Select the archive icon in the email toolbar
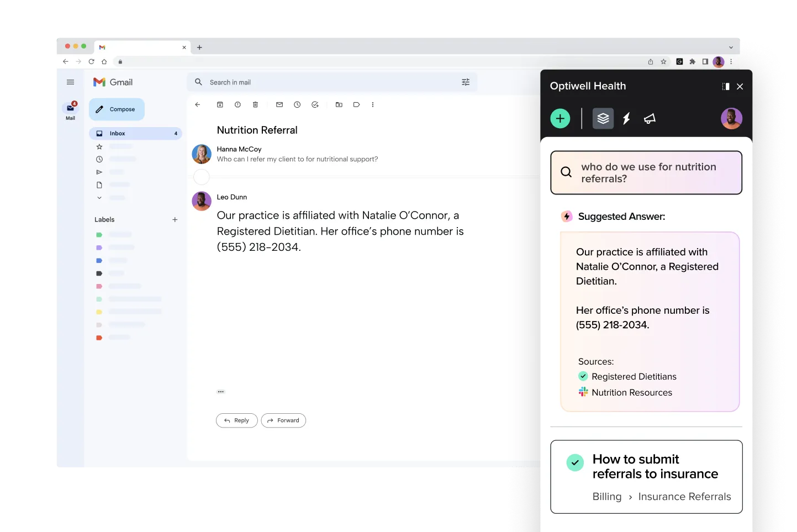797x532 pixels. 220,104
